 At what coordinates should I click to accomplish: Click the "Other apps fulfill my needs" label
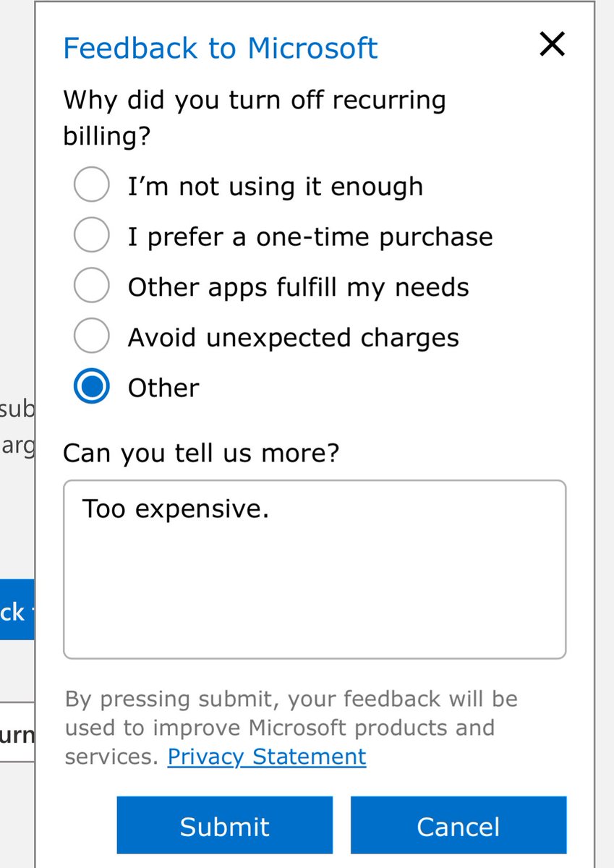(298, 287)
